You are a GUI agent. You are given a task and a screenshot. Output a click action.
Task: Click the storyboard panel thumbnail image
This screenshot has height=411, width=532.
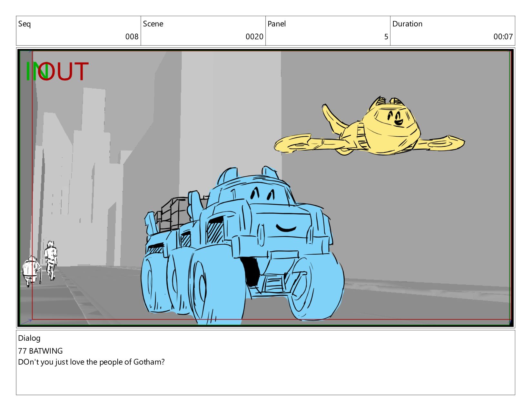[x=265, y=188]
